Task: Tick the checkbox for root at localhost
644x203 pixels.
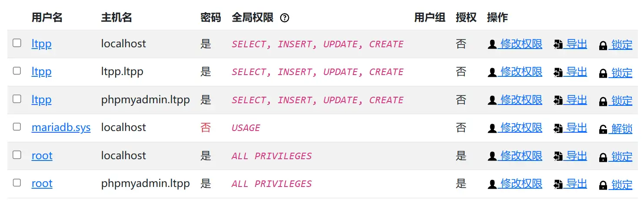Action: click(17, 155)
